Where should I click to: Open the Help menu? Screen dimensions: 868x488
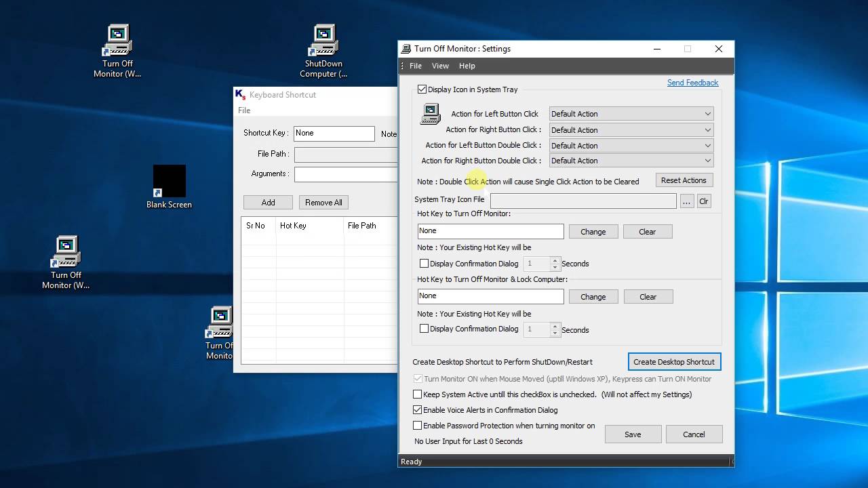pyautogui.click(x=467, y=66)
